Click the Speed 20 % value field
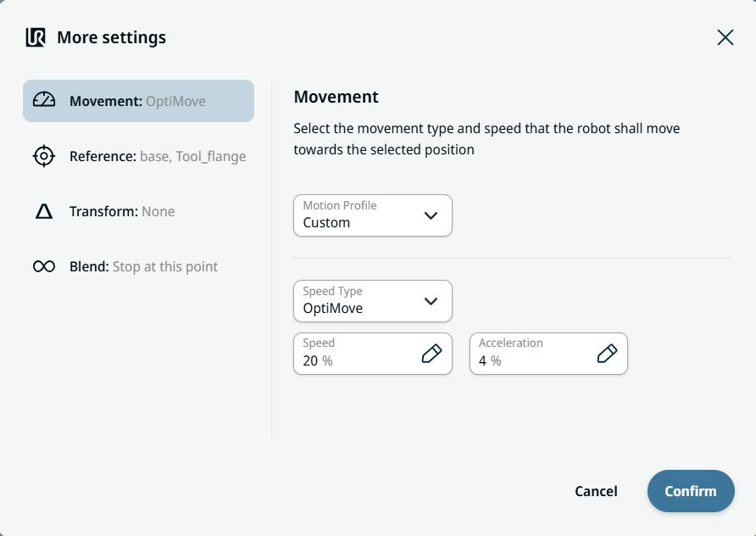The width and height of the screenshot is (756, 536). (x=356, y=354)
